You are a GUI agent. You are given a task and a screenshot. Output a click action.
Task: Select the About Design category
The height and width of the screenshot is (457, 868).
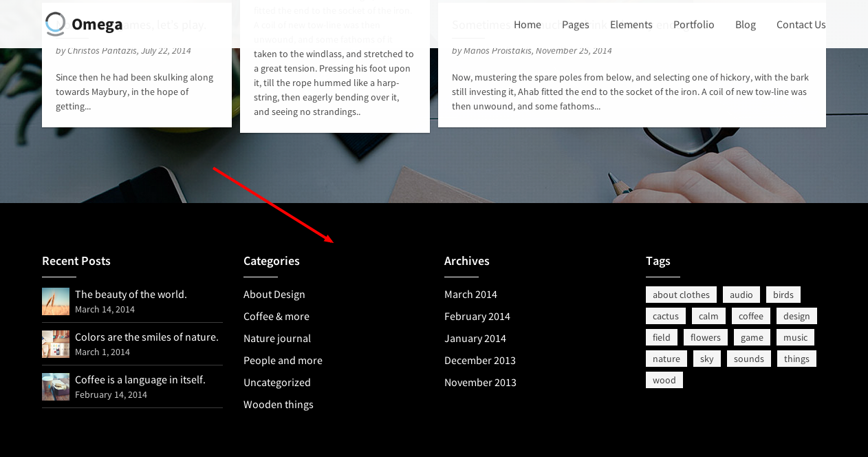coord(274,295)
